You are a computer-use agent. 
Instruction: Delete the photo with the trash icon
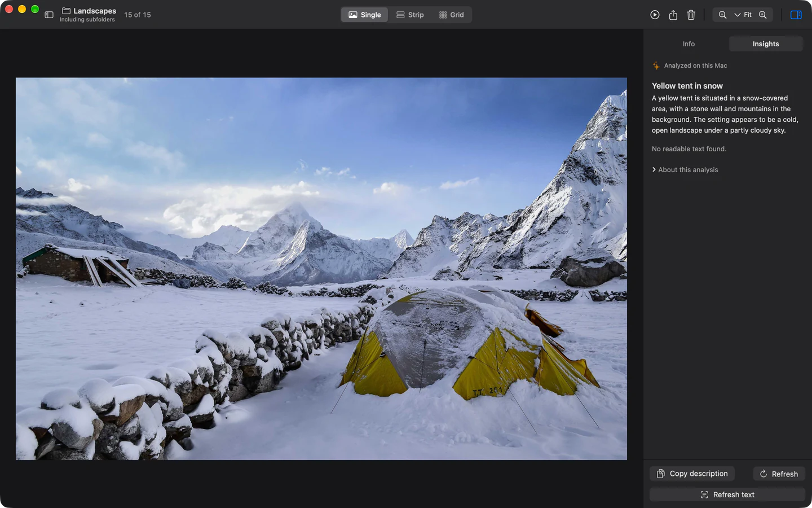[691, 15]
